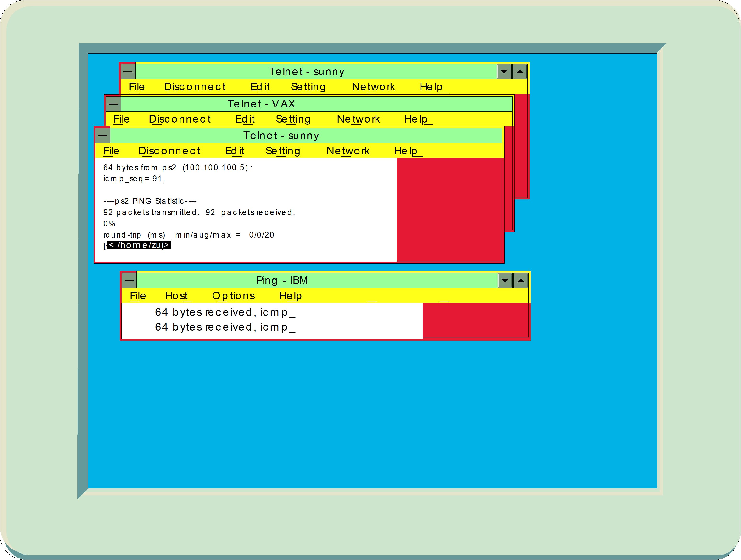The width and height of the screenshot is (741, 560).
Task: Click the Telnet - VAX title bar
Action: pyautogui.click(x=261, y=104)
